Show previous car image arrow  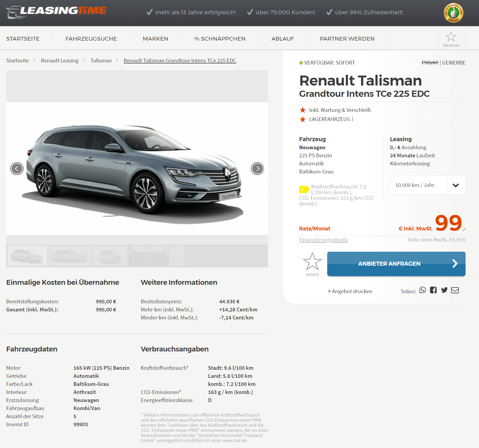point(17,169)
